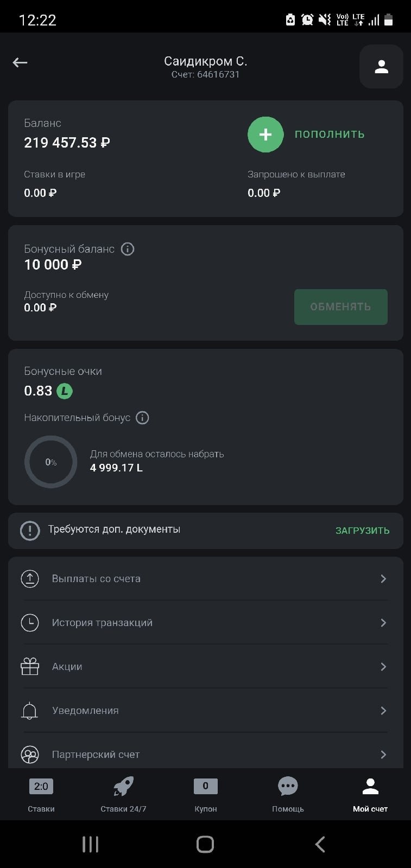Open the Акции menu row
This screenshot has width=411, height=868.
205,667
